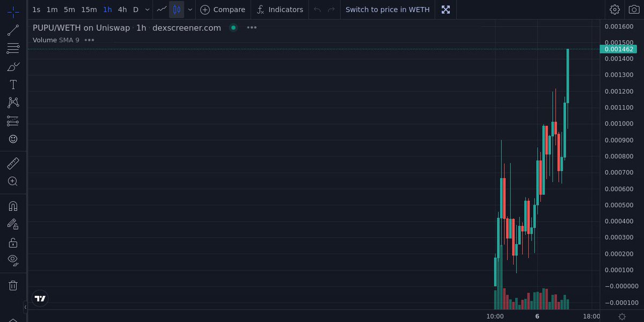Select the ruler measure tool
This screenshot has height=322, width=644.
tap(13, 163)
